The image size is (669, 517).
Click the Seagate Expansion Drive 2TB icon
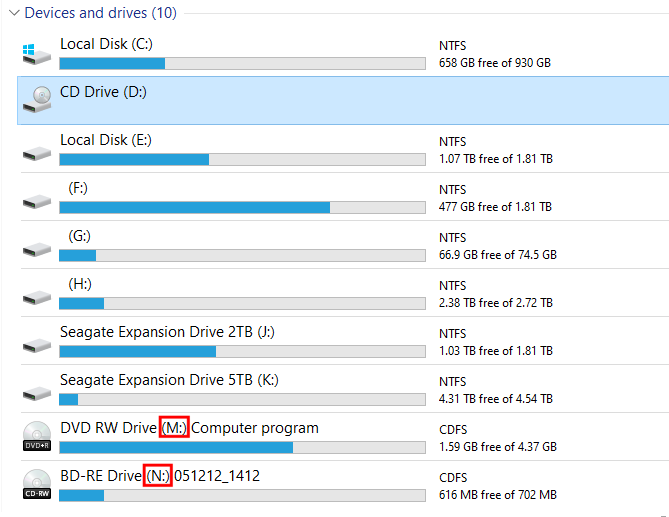[x=37, y=344]
